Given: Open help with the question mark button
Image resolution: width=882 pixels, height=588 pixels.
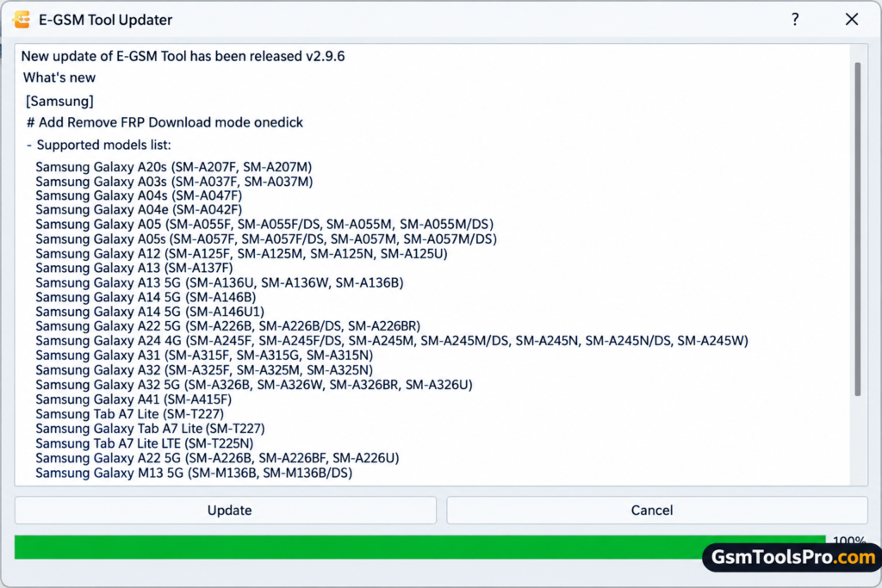Looking at the screenshot, I should click(x=795, y=20).
